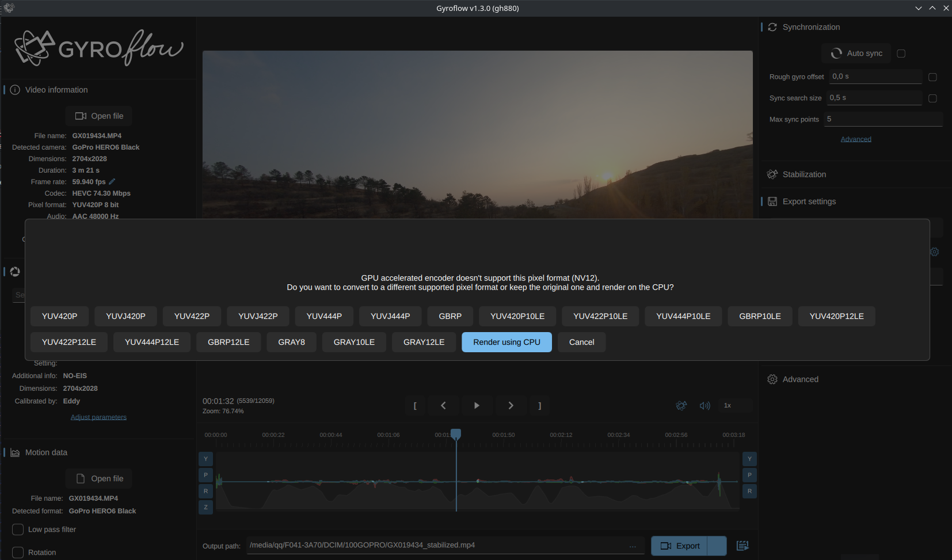This screenshot has height=560, width=952.
Task: Mute the preview audio
Action: [x=705, y=405]
